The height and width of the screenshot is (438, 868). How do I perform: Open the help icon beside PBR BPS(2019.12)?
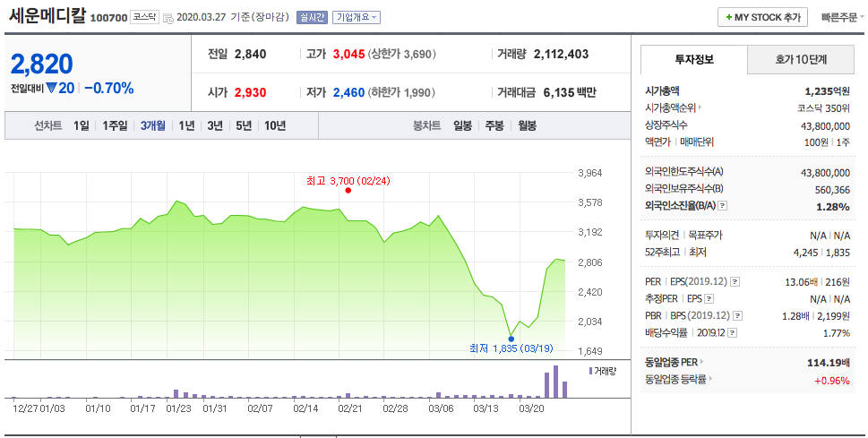click(737, 316)
